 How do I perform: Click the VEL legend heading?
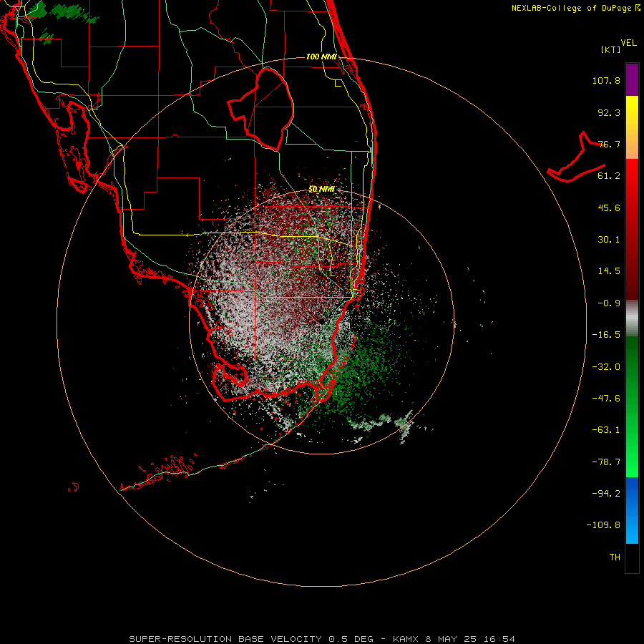(x=628, y=43)
